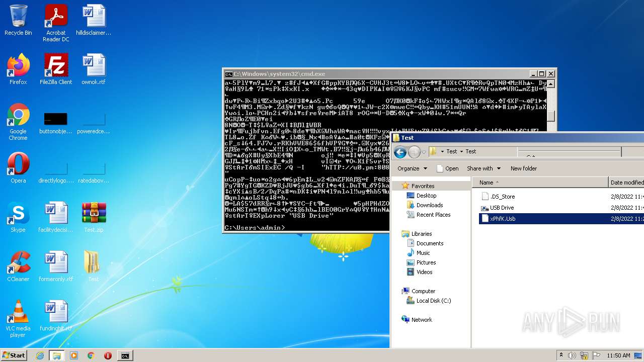This screenshot has height=362, width=644.
Task: Launch Google Chrome desktop shortcut
Action: pos(18,122)
